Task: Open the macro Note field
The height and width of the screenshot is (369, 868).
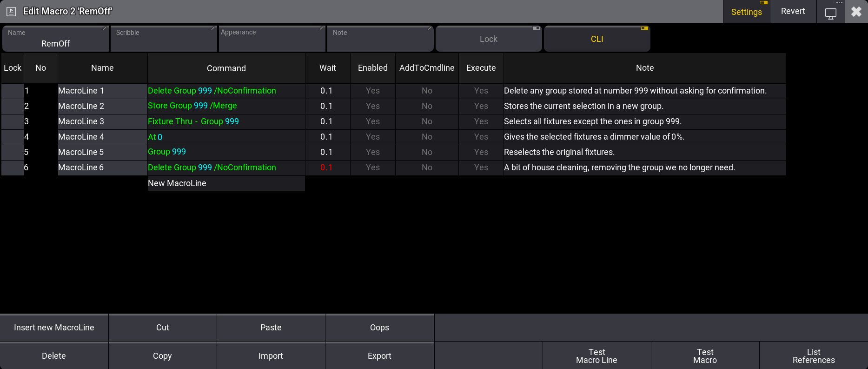Action: (380, 39)
